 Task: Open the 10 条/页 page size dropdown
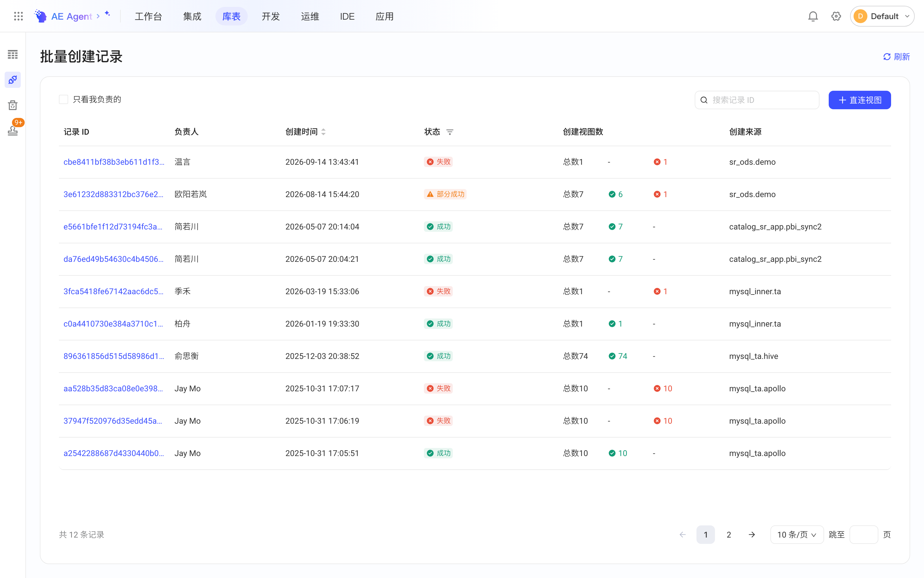coord(797,535)
